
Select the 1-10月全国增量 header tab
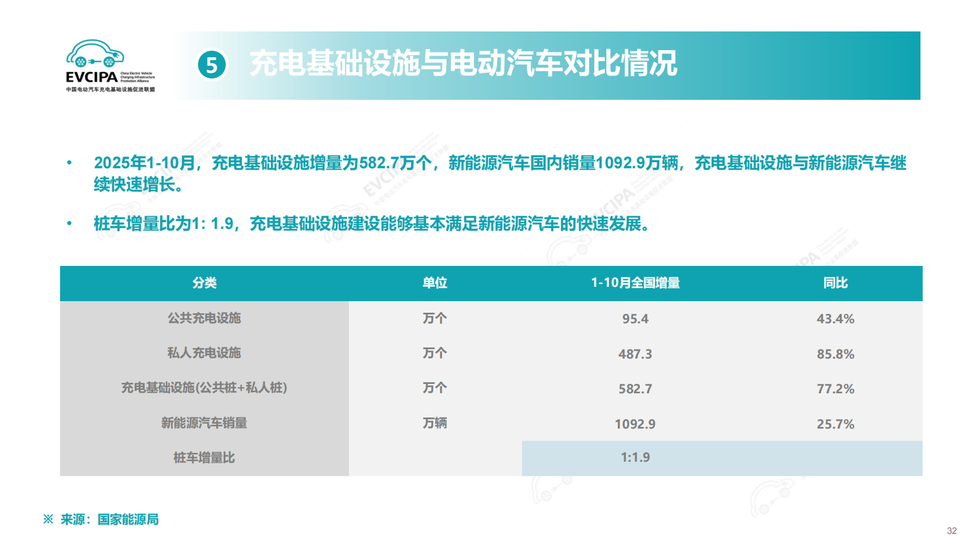pos(636,283)
